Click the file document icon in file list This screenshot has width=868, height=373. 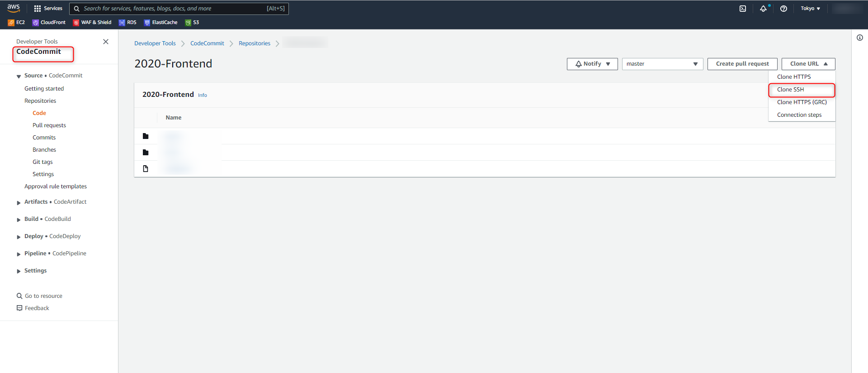146,169
